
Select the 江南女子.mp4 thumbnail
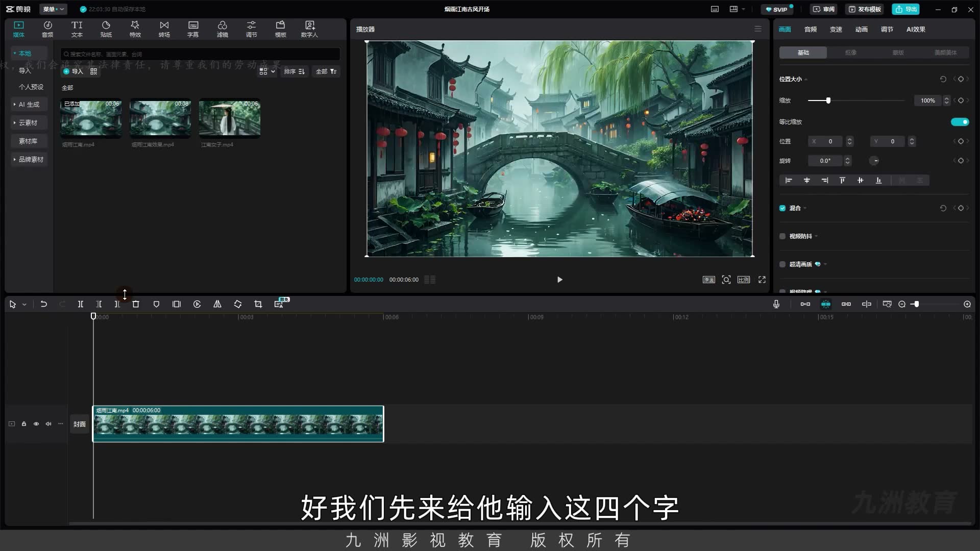230,118
